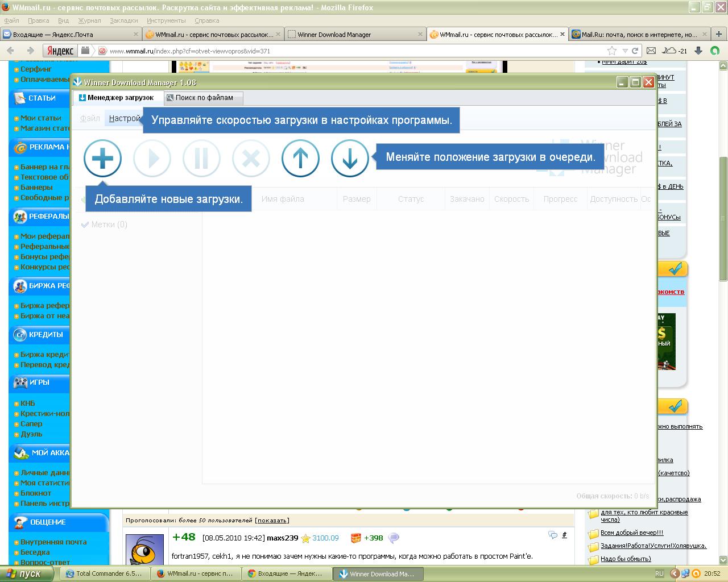This screenshot has height=582, width=728.
Task: Open new tab with plus button
Action: 719,35
